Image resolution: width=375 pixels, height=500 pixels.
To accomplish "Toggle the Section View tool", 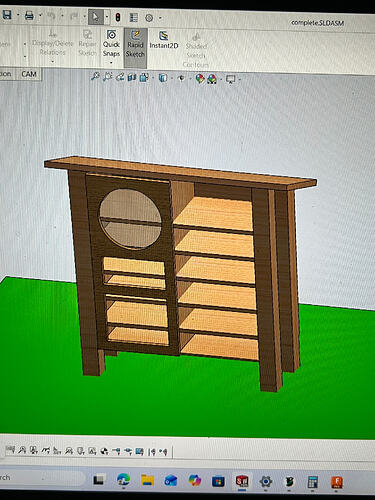I will click(x=132, y=78).
